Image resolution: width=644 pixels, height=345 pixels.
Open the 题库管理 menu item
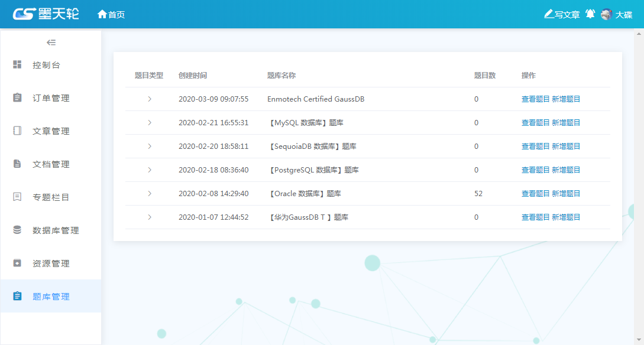51,297
